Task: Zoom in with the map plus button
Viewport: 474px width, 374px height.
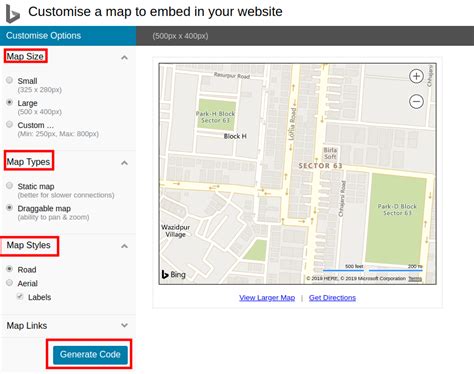Action: 416,76
